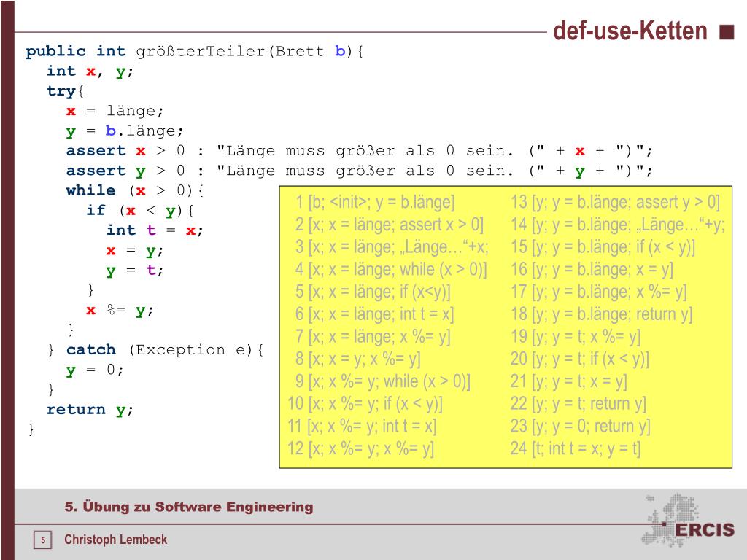Click chain 21 '[y; y = t; x = y]'
747x560 pixels.
569,381
